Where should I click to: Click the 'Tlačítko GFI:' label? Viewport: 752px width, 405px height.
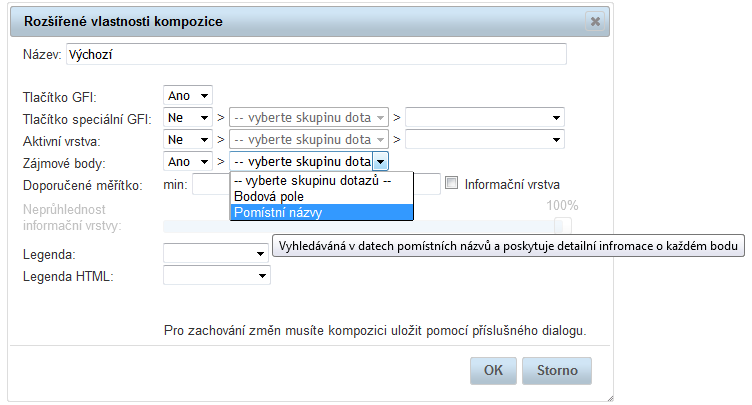[x=59, y=97]
